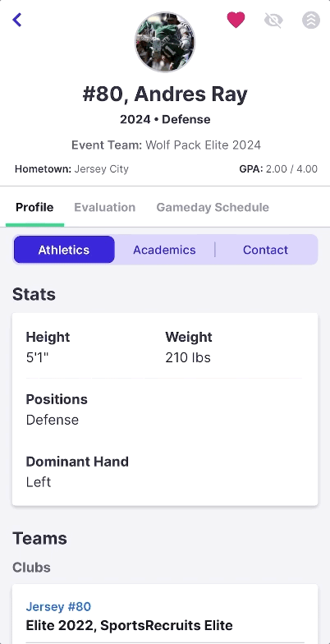
Task: Toggle the crossed-out eye hide icon
Action: pyautogui.click(x=273, y=20)
